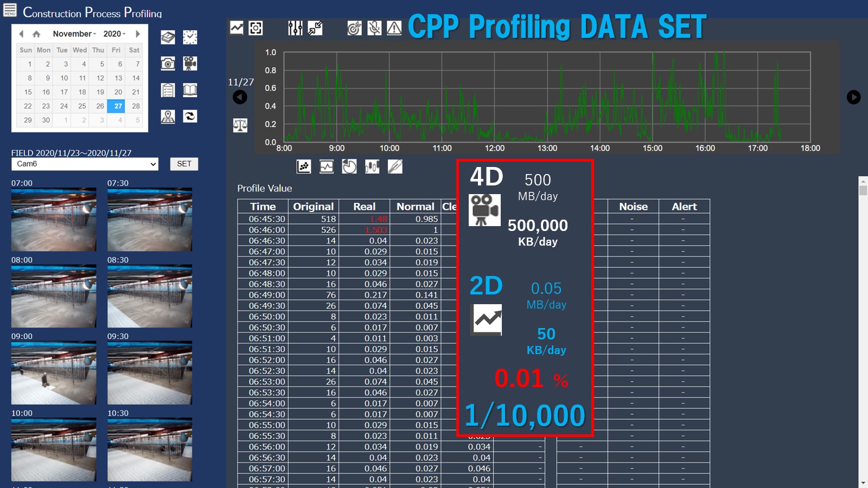The height and width of the screenshot is (488, 868).
Task: Click the refresh sync arrows icon
Action: click(x=190, y=116)
